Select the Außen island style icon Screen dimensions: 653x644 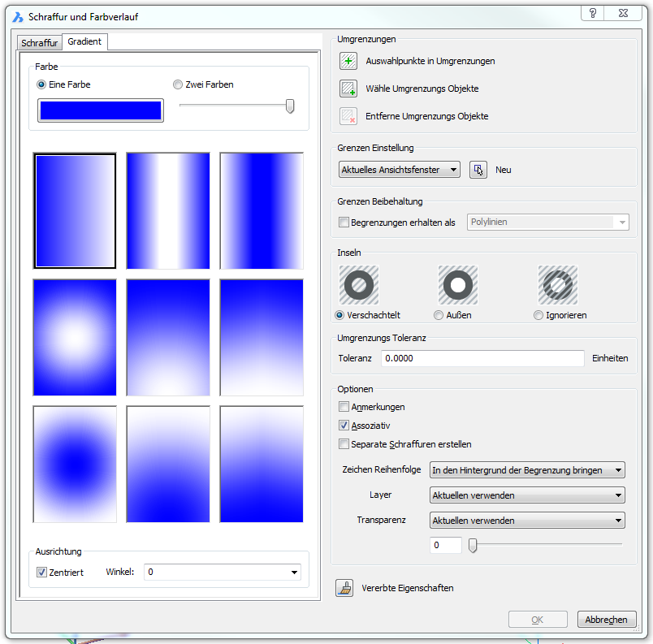[458, 285]
